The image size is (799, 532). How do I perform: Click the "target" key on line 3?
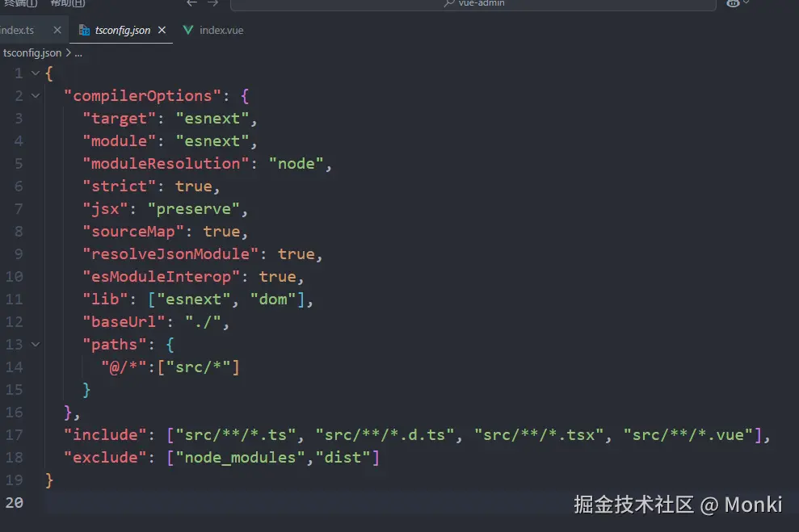[x=120, y=119]
